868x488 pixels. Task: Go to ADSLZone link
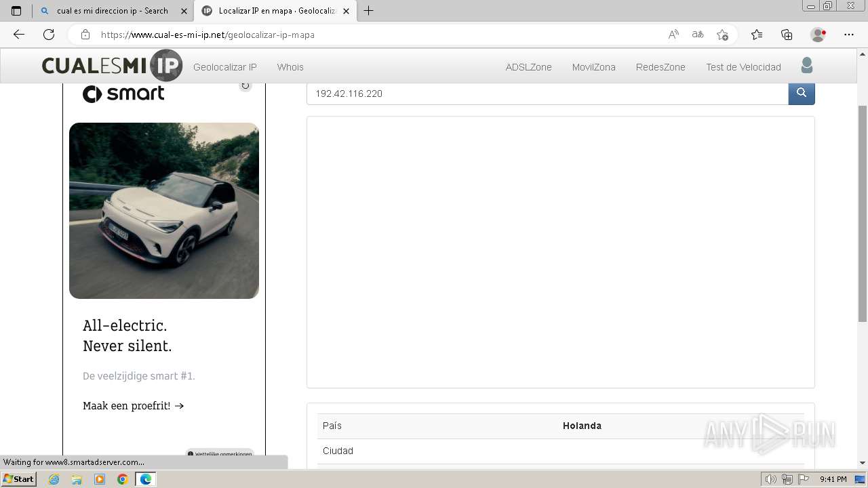(529, 67)
